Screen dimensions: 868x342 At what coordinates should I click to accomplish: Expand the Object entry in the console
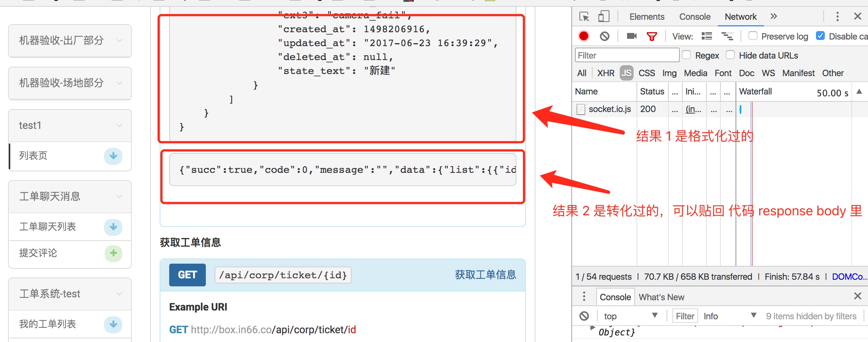[592, 328]
